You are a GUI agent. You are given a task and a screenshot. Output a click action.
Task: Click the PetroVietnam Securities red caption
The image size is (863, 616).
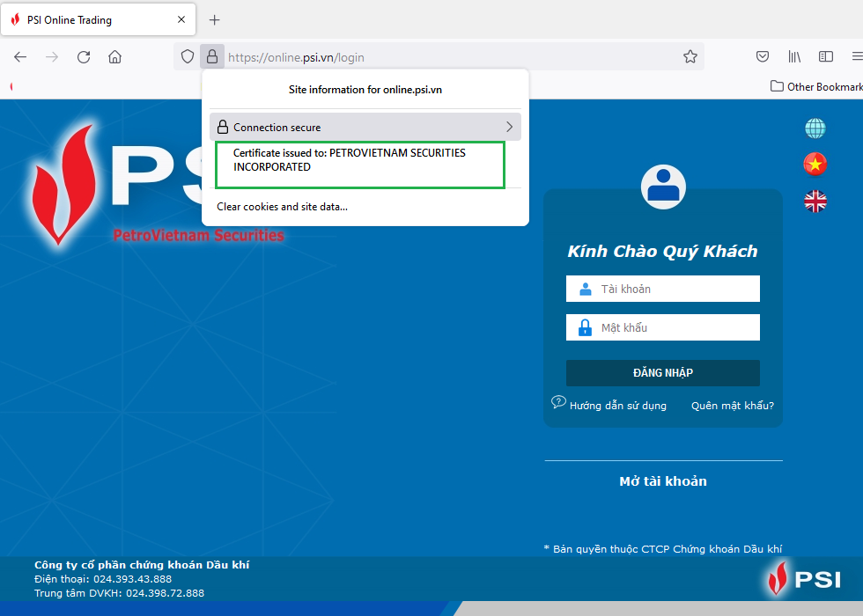click(x=199, y=236)
